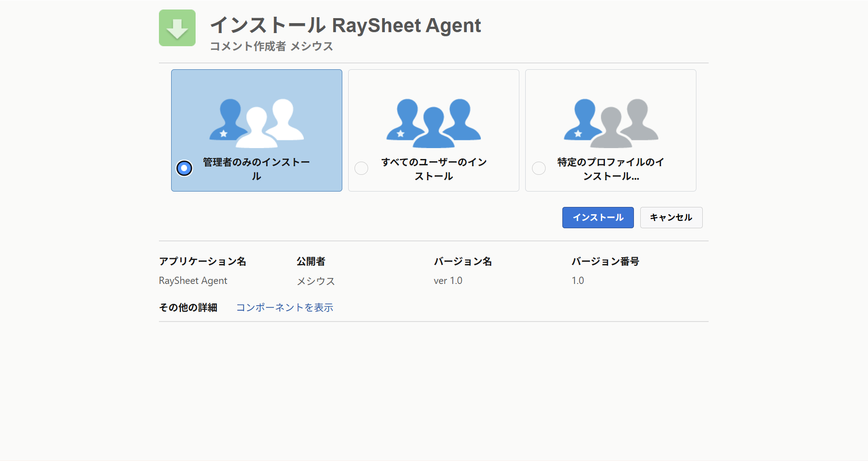Viewport: 868px width, 461px height.
Task: Click the specific profiles group icon with gray figures
Action: click(610, 123)
